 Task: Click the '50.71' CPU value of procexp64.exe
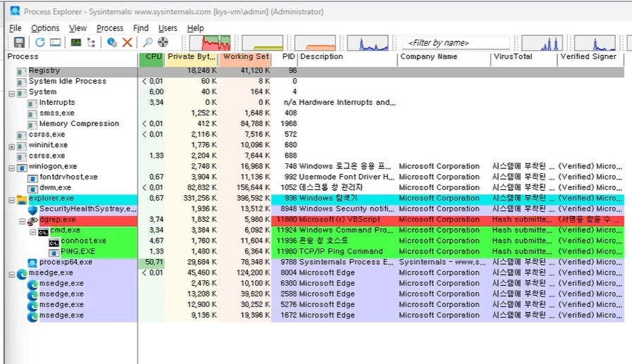[154, 262]
